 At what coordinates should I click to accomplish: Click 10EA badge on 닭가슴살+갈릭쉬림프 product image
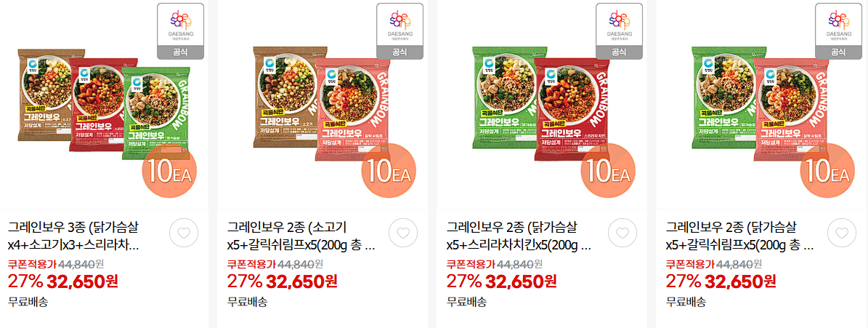pos(827,170)
